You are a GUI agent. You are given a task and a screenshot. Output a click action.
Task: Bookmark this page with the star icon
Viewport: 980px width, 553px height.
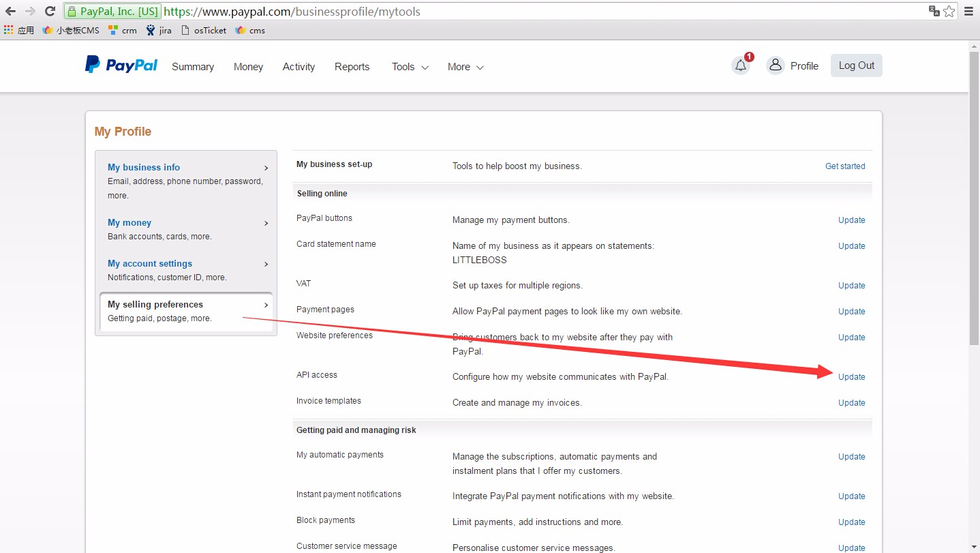coord(949,11)
